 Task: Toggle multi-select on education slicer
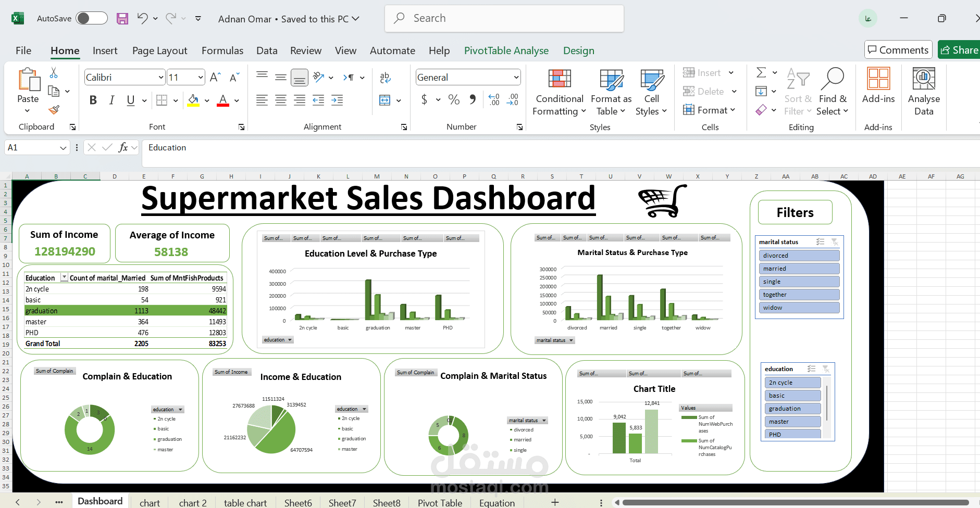tap(811, 369)
